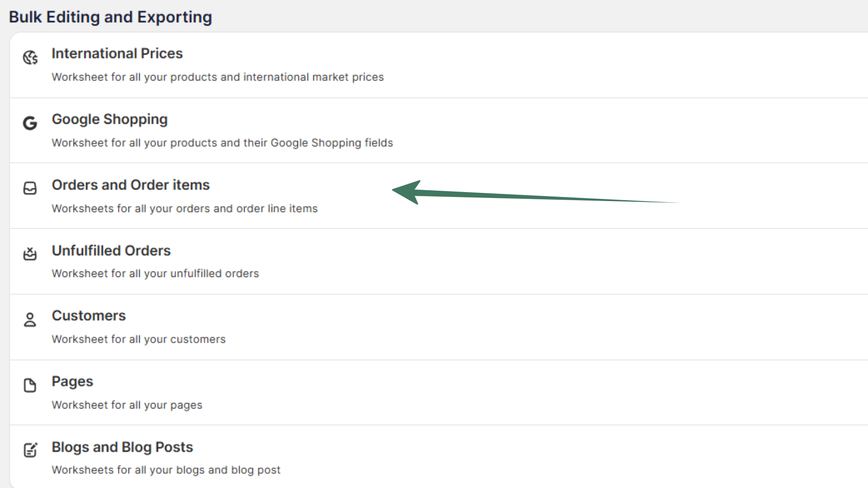Click the orders and order line items description
This screenshot has width=868, height=488.
click(x=184, y=209)
